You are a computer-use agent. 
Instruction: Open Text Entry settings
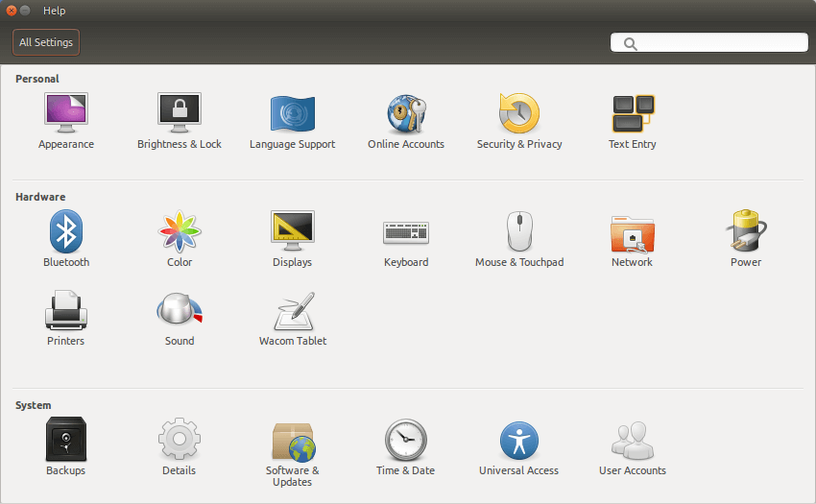(x=633, y=121)
